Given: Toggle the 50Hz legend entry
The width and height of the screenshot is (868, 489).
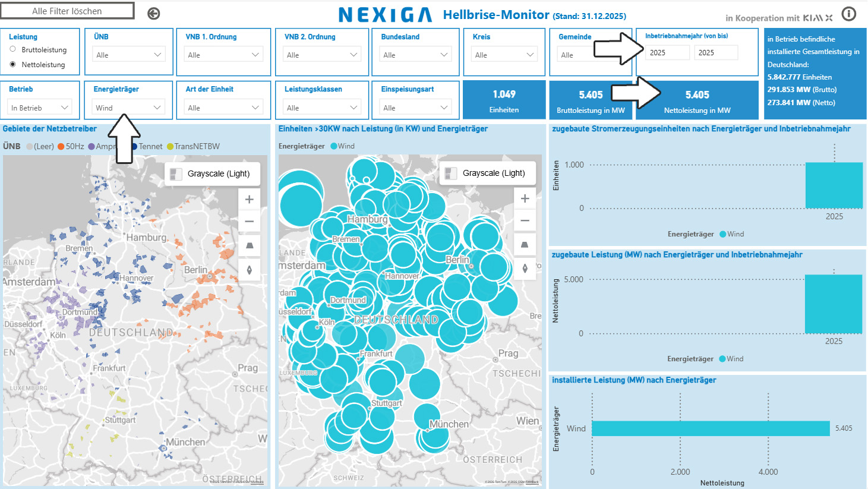Looking at the screenshot, I should pos(71,146).
